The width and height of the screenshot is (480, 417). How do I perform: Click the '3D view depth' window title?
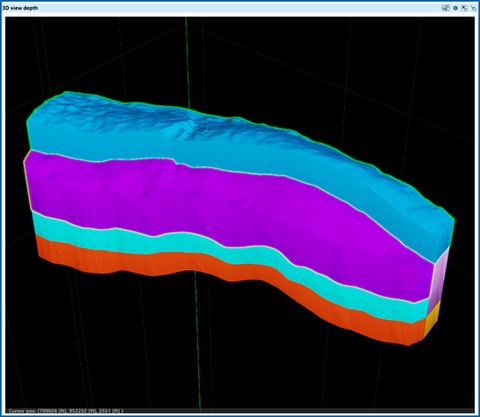click(20, 8)
